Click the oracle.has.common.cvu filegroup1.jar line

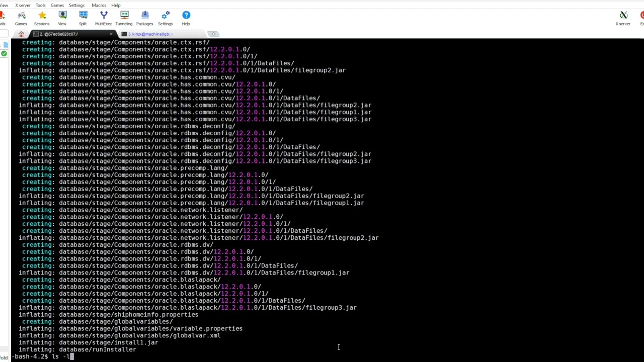coord(195,112)
